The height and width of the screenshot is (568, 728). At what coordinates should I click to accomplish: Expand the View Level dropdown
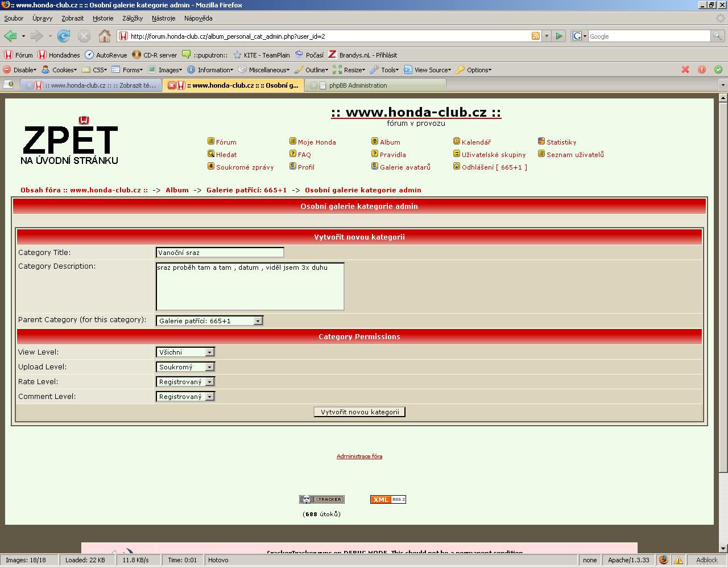coord(185,352)
